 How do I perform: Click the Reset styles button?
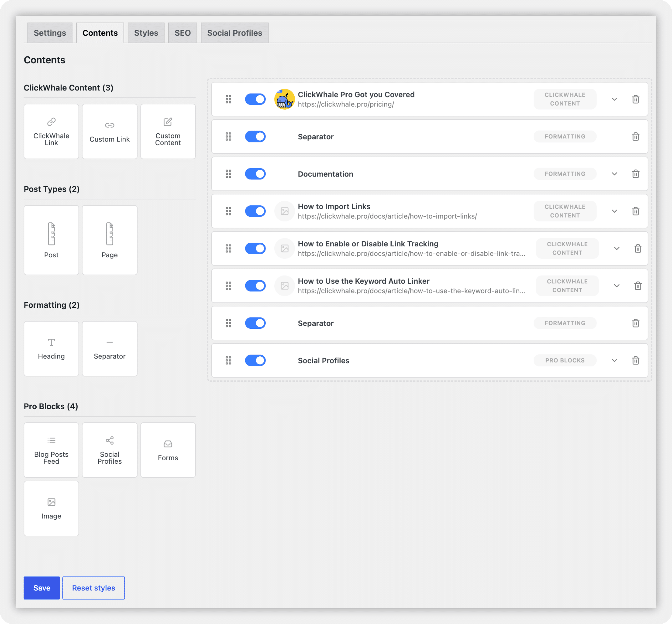pyautogui.click(x=94, y=588)
